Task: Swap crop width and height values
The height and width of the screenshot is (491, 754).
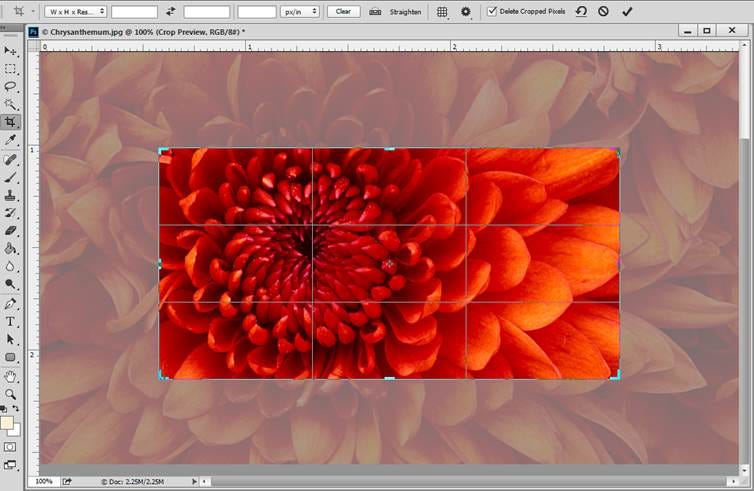Action: click(171, 12)
